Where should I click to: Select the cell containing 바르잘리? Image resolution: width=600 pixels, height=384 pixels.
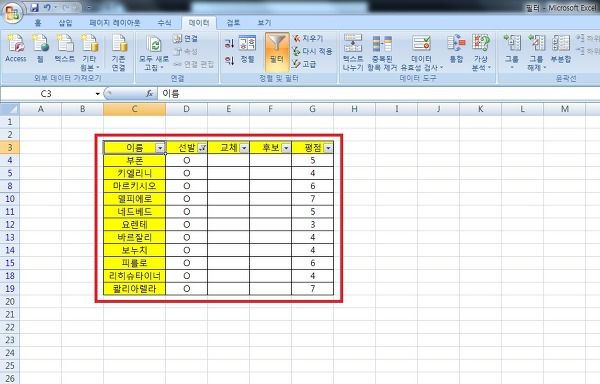tap(134, 237)
